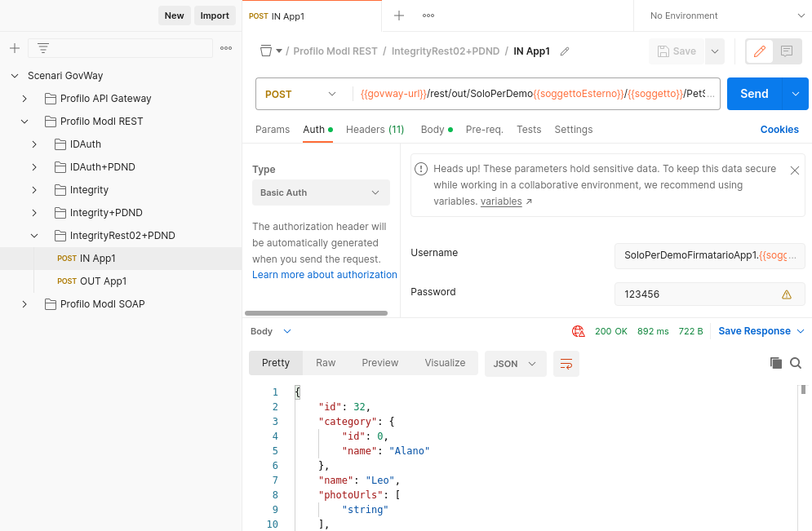Open Save Response dropdown
This screenshot has width=812, height=531.
pyautogui.click(x=761, y=331)
